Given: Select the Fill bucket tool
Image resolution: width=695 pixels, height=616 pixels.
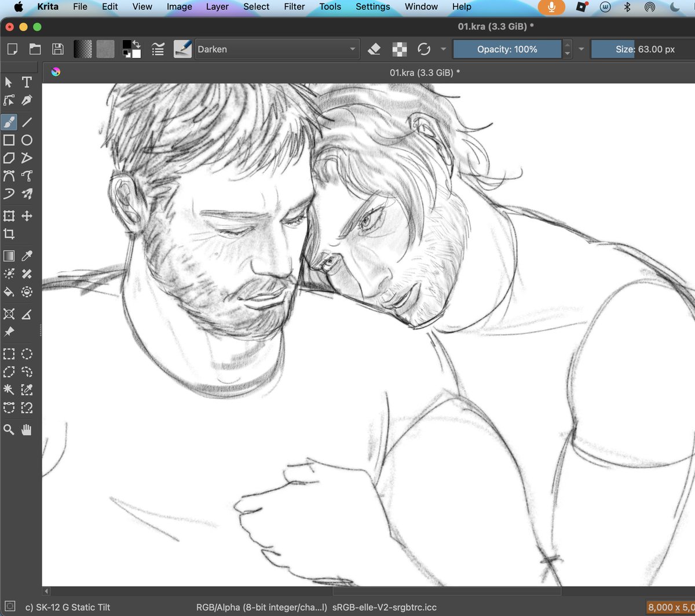Looking at the screenshot, I should [x=9, y=291].
